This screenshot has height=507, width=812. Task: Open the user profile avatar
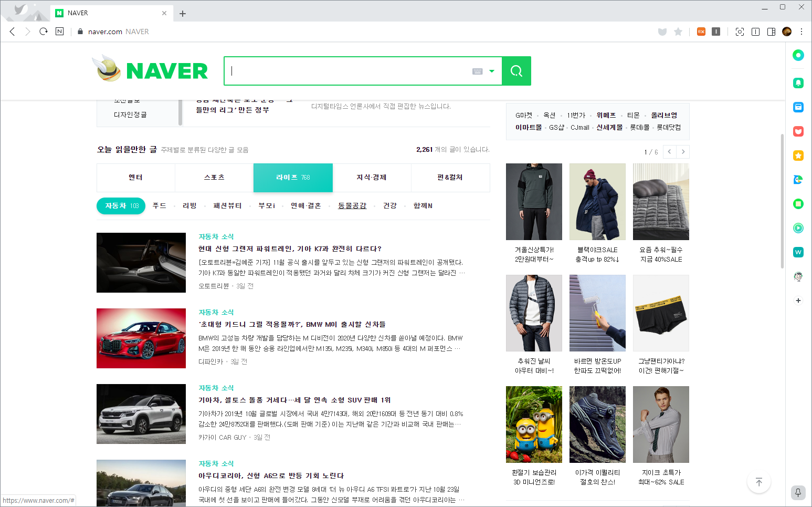pos(787,32)
